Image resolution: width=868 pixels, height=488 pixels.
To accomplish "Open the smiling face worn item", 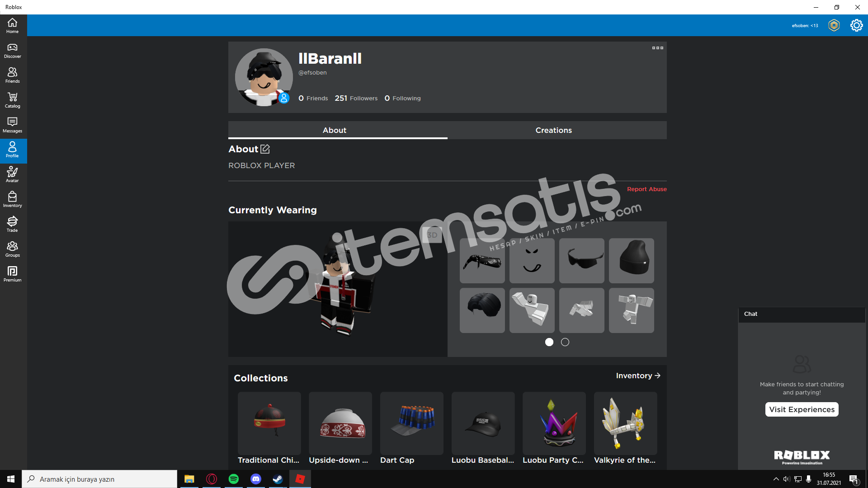I will [532, 261].
